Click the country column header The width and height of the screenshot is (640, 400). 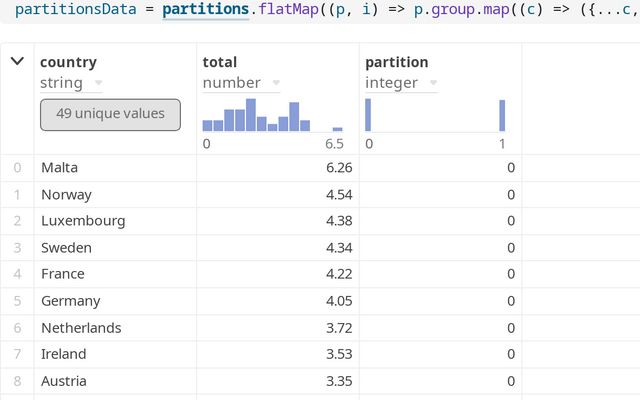click(x=68, y=62)
